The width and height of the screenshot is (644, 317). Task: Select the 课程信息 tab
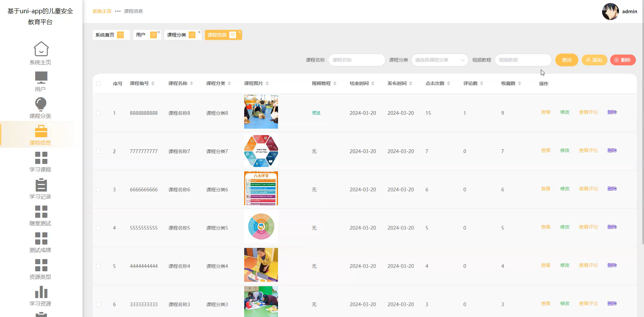(223, 35)
